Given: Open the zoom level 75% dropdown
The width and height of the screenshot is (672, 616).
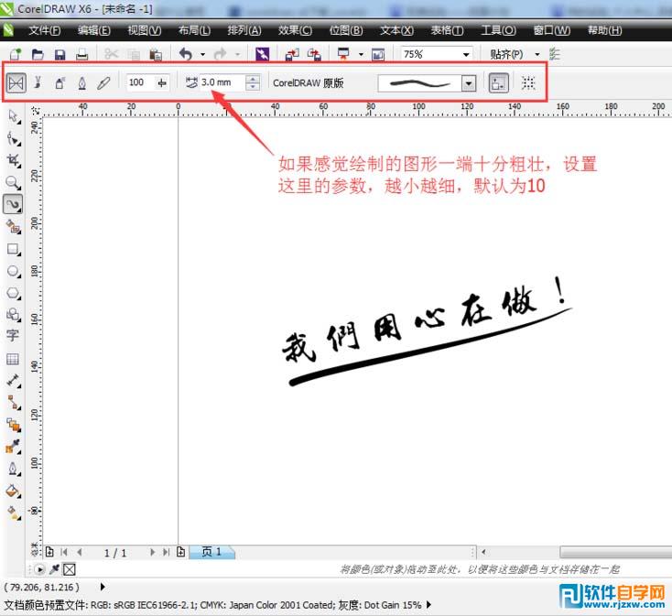Looking at the screenshot, I should coord(466,54).
